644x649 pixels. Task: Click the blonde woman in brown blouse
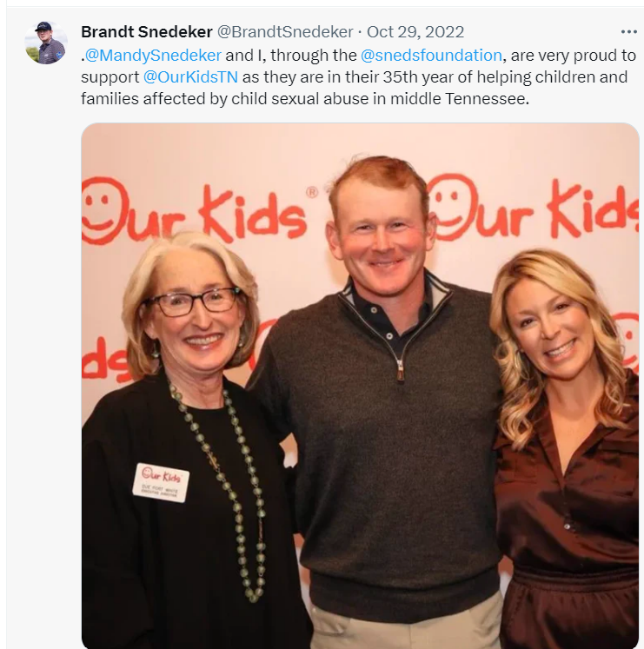click(x=565, y=449)
